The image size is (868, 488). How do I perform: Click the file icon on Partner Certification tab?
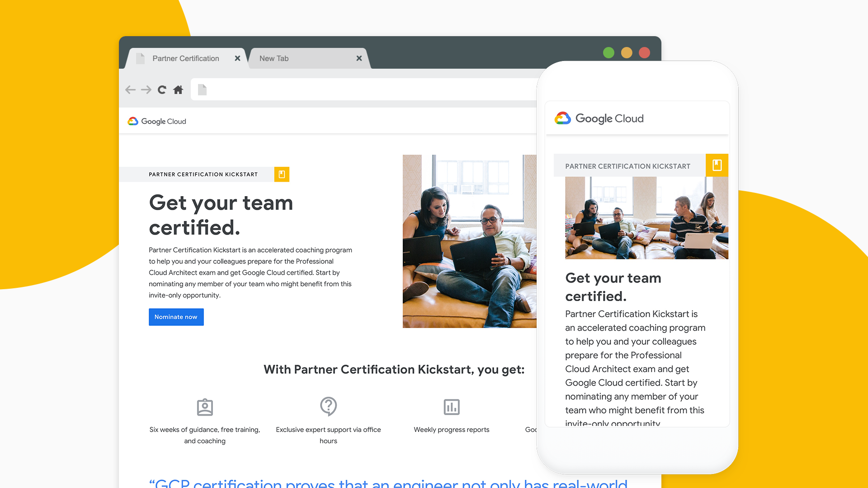click(x=141, y=58)
